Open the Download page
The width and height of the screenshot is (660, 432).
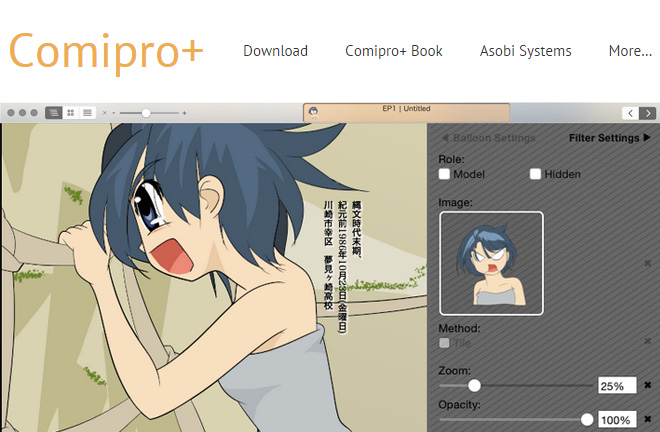(275, 51)
